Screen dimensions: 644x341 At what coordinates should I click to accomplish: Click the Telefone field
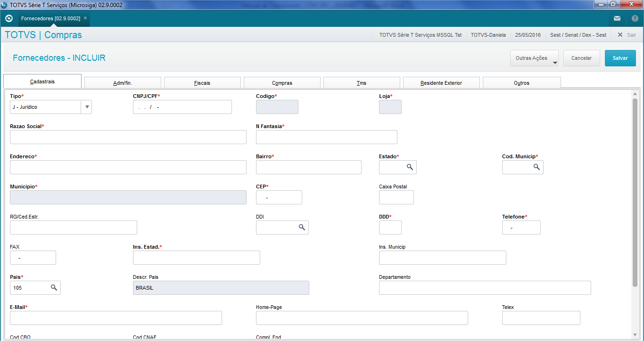click(521, 227)
